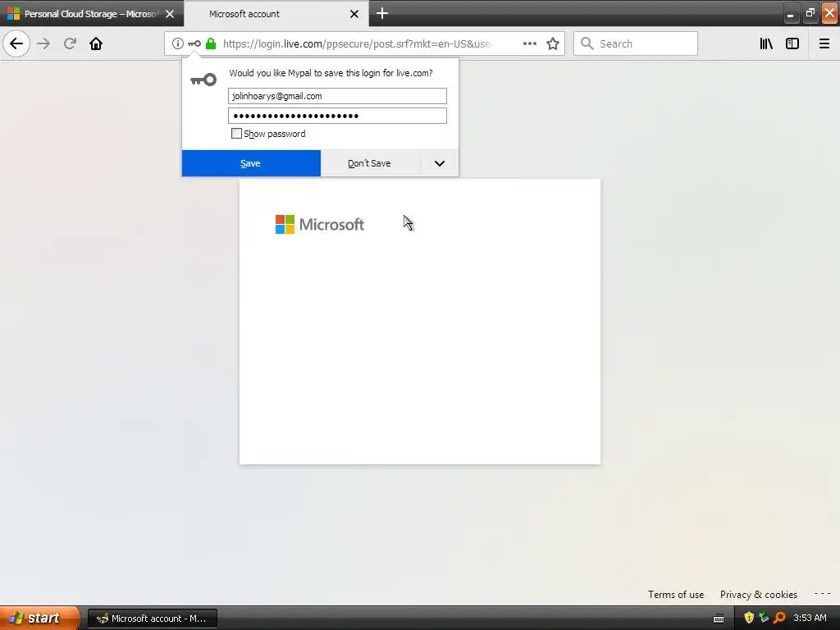Image resolution: width=840 pixels, height=630 pixels.
Task: Open the home page icon
Action: point(96,43)
